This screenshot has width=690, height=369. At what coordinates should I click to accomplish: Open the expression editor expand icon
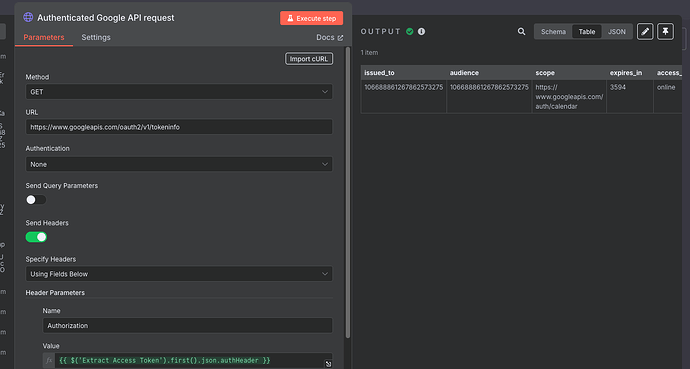coord(328,364)
